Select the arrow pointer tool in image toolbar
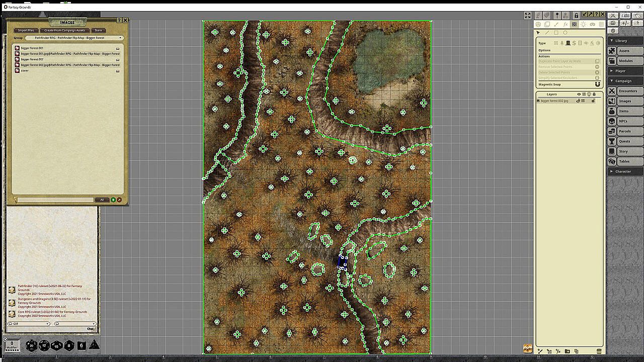This screenshot has width=644, height=362. tap(538, 33)
